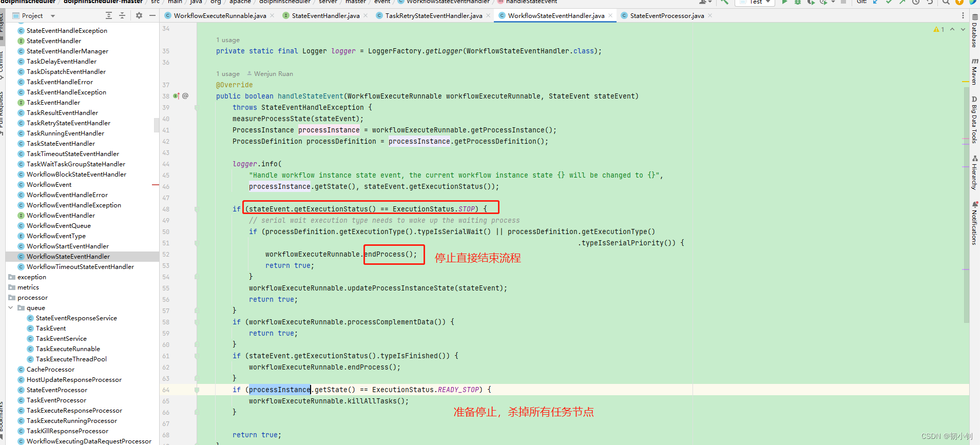Select StateEventHandlerManager in project tree
This screenshot has height=445, width=980.
67,51
